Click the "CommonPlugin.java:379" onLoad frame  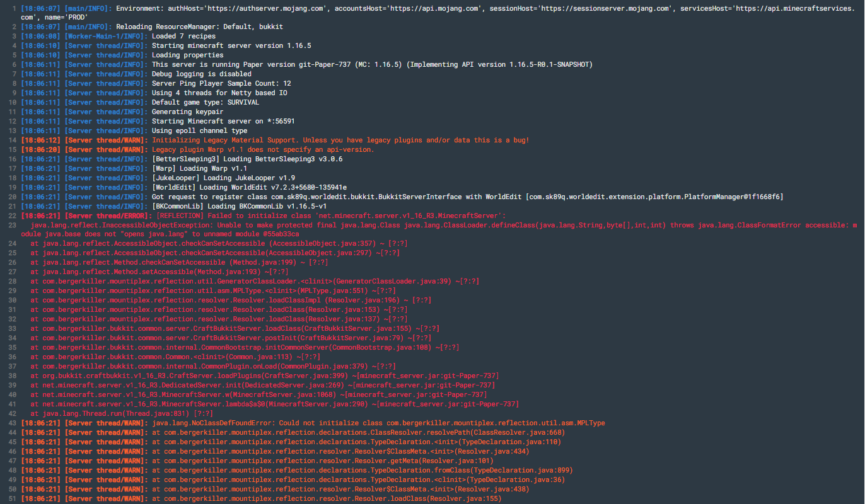coord(214,367)
